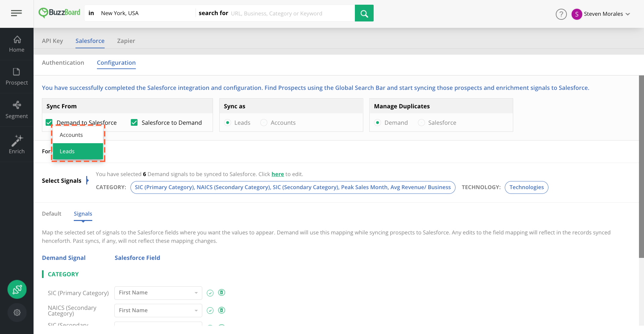Image resolution: width=644 pixels, height=334 pixels.
Task: Click the Sync as panel title
Action: (x=234, y=106)
